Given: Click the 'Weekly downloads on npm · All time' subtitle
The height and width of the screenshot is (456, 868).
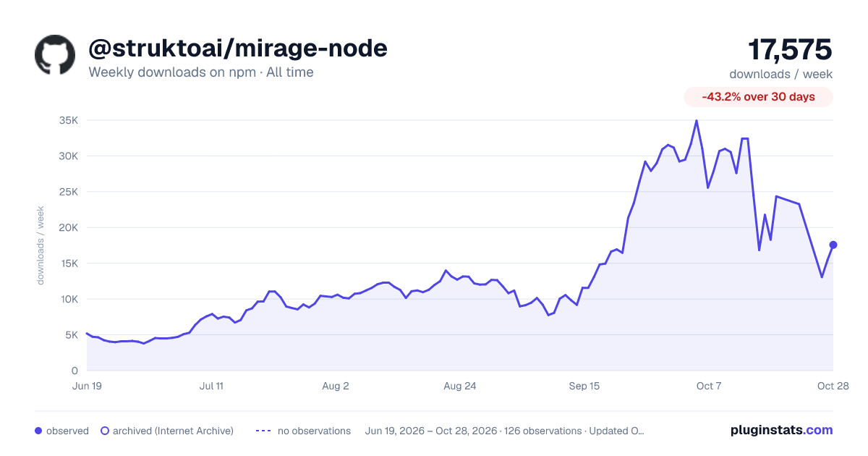Looking at the screenshot, I should [201, 72].
